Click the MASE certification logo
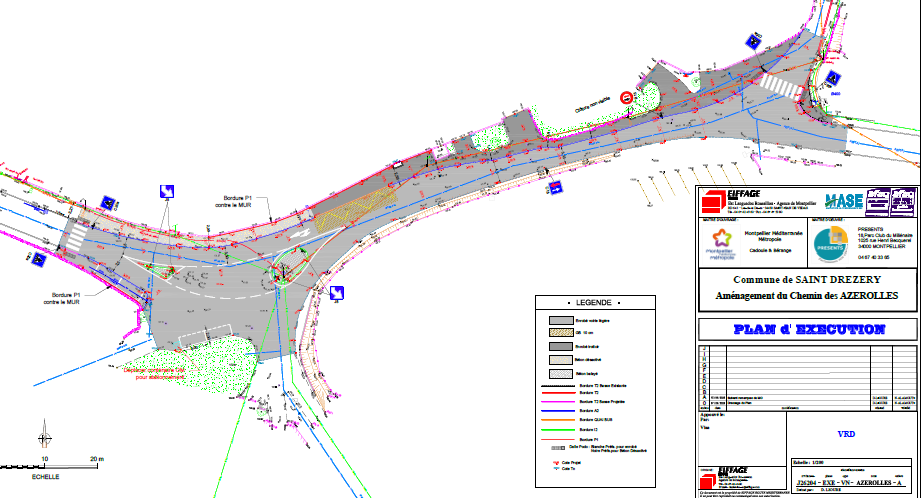The height and width of the screenshot is (498, 921). (x=843, y=201)
